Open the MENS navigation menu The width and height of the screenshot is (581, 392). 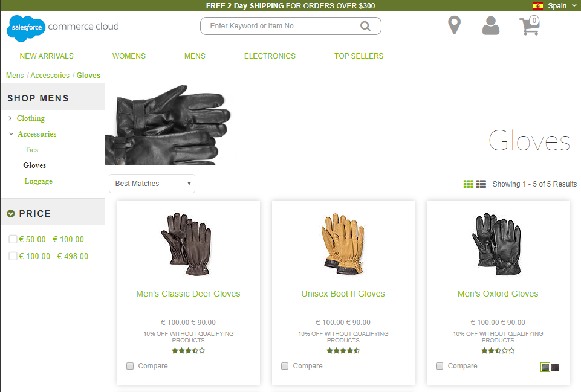click(x=195, y=56)
